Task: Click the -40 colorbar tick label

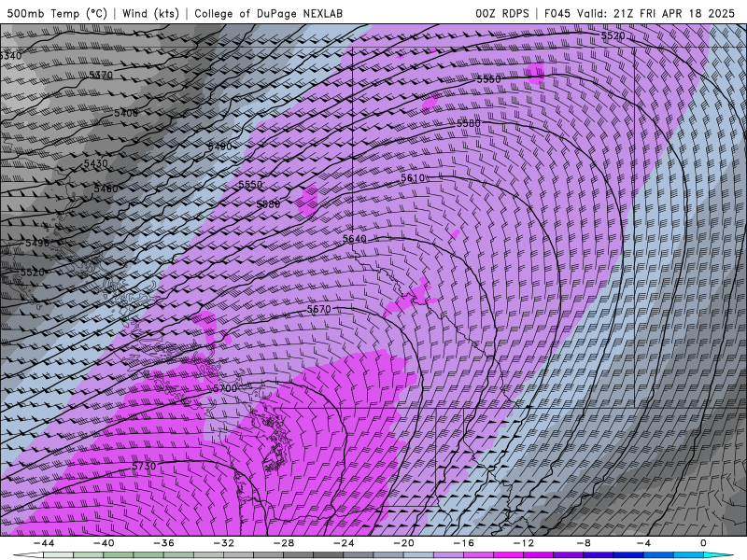Action: point(104,543)
